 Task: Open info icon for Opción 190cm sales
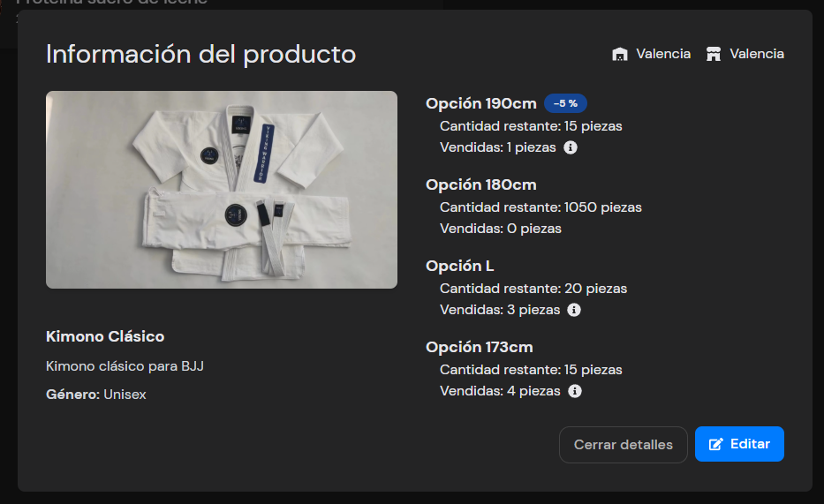coord(571,147)
